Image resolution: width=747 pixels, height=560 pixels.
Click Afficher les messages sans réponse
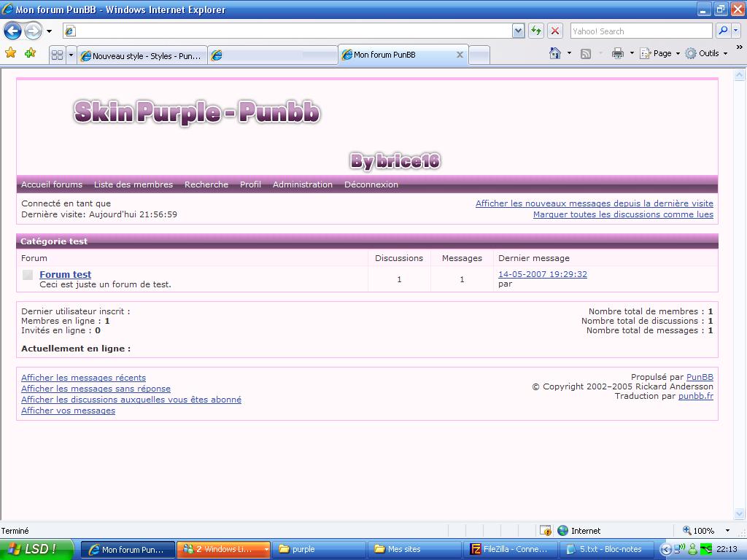(96, 389)
